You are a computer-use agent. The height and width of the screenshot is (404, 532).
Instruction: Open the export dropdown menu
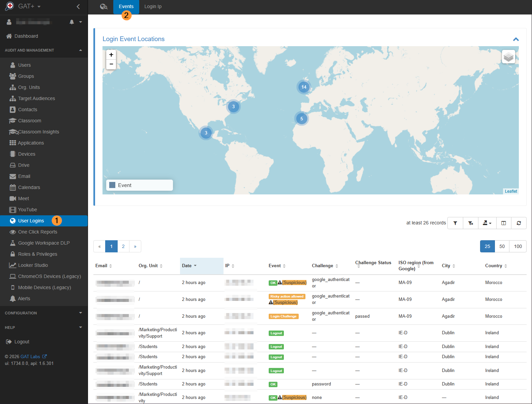coord(487,223)
